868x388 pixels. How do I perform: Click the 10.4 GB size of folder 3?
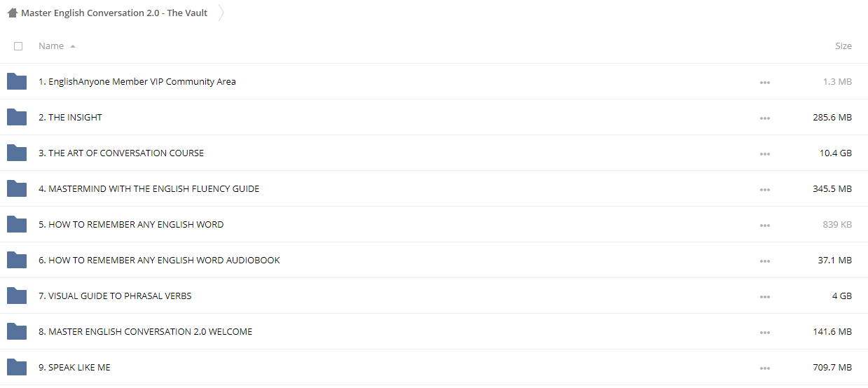pyautogui.click(x=835, y=153)
